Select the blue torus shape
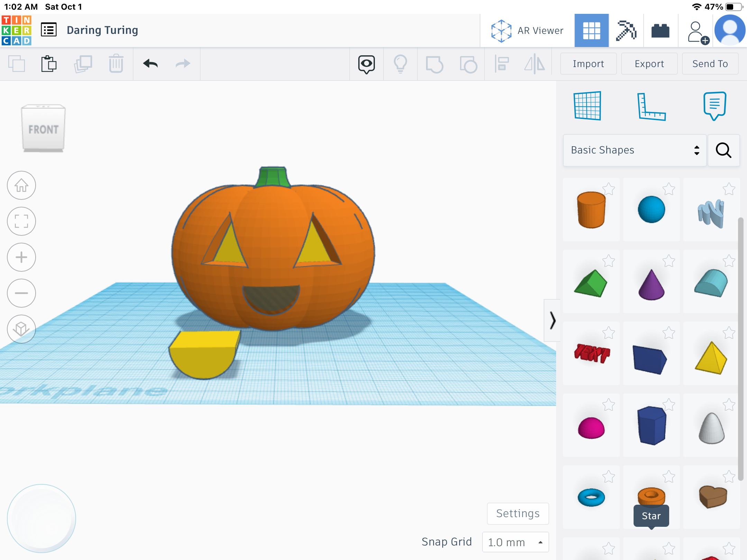 (x=591, y=497)
